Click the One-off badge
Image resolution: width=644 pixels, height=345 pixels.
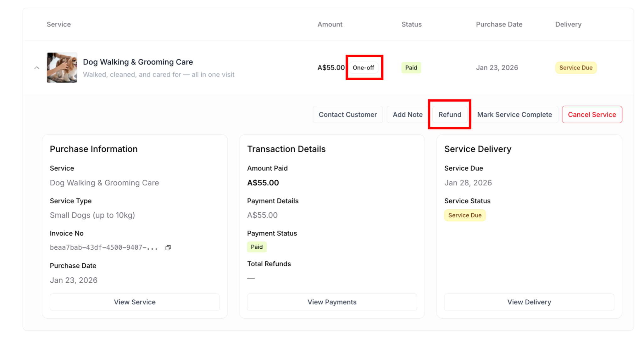click(x=363, y=68)
